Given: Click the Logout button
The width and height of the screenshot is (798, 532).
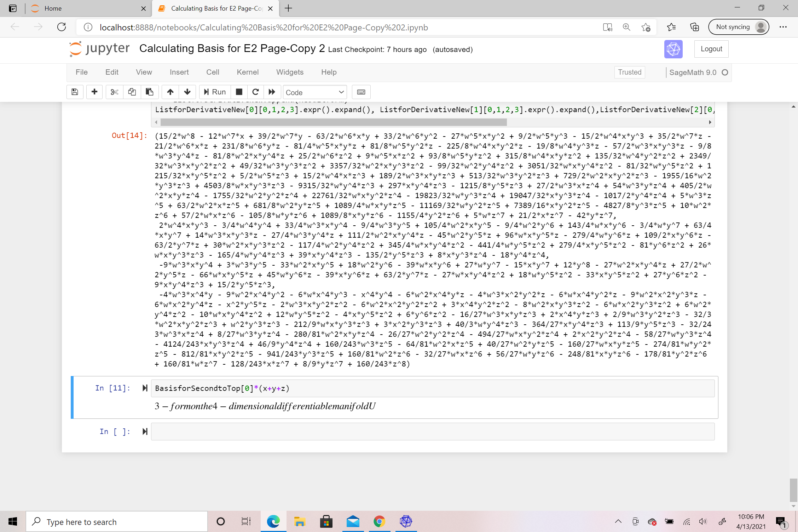Looking at the screenshot, I should 711,49.
